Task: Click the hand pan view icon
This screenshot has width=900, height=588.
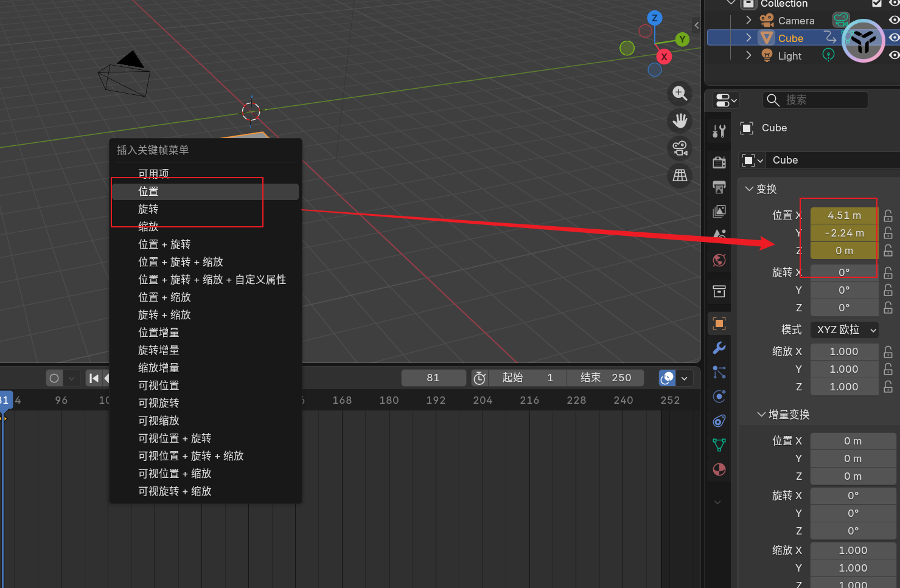Action: [x=680, y=121]
